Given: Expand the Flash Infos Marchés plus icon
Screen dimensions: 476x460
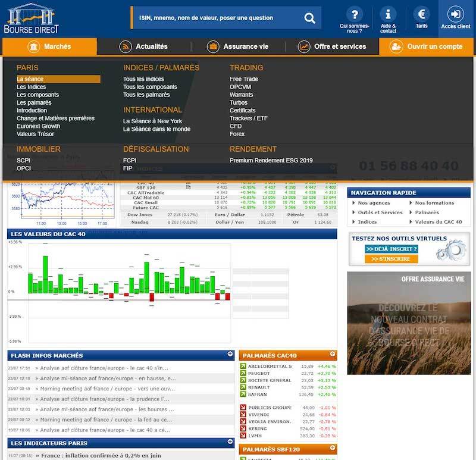Looking at the screenshot, I should pyautogui.click(x=230, y=354).
